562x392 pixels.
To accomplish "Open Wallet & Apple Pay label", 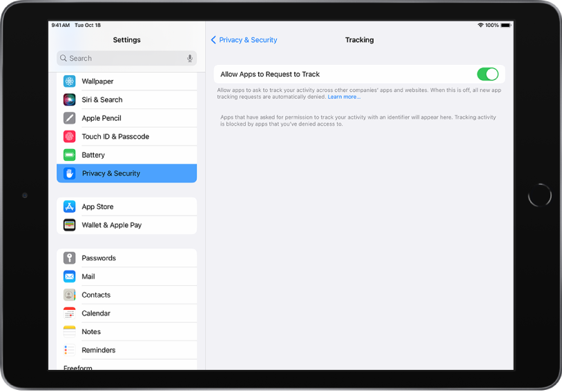I will point(112,225).
